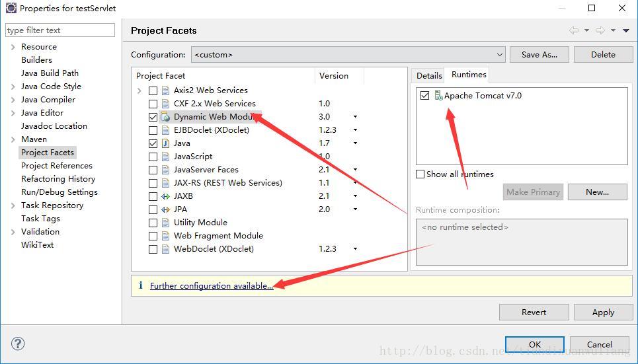This screenshot has height=364, width=638.
Task: Expand the Axis2 Web Services facet row
Action: tap(139, 91)
